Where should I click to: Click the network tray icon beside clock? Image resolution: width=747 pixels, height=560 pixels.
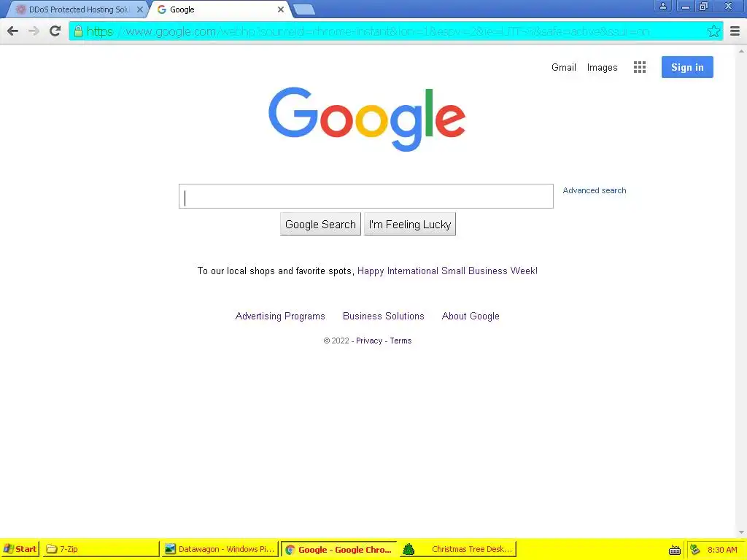(695, 550)
